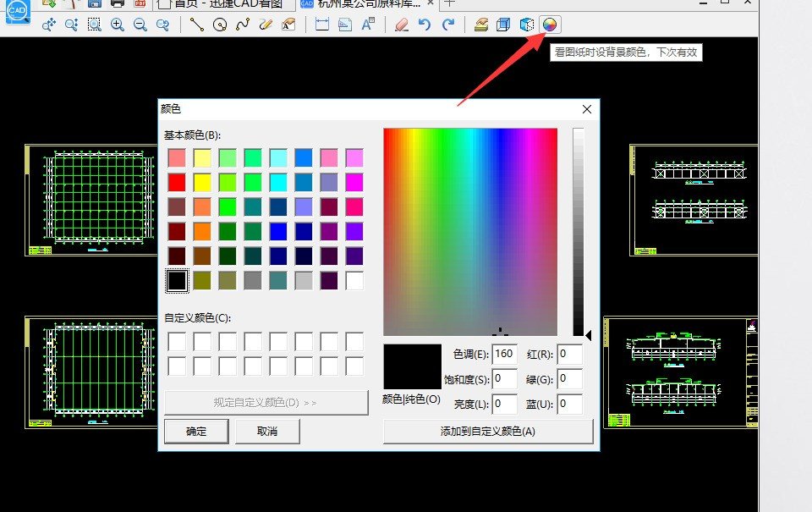Choose the white basic color swatch
Screen dimensions: 812x512
[x=354, y=280]
